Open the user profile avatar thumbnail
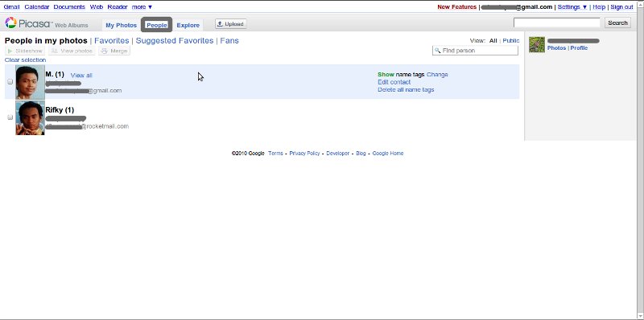The width and height of the screenshot is (644, 320). [x=537, y=44]
